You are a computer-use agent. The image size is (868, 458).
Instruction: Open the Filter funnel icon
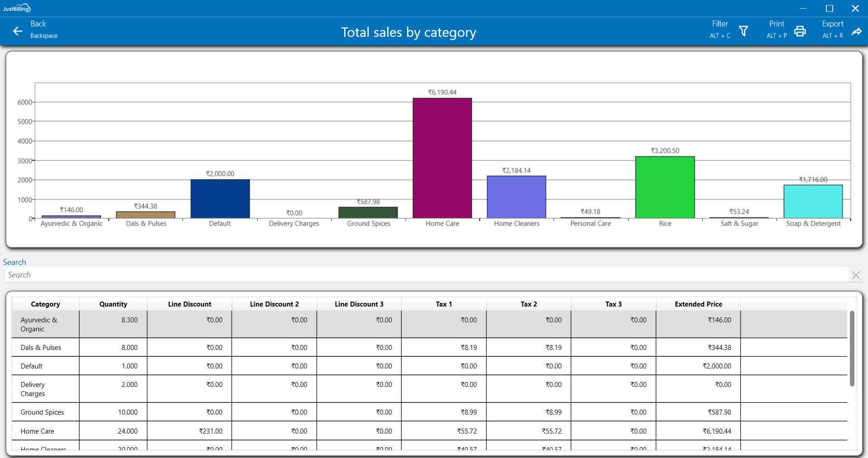point(743,31)
